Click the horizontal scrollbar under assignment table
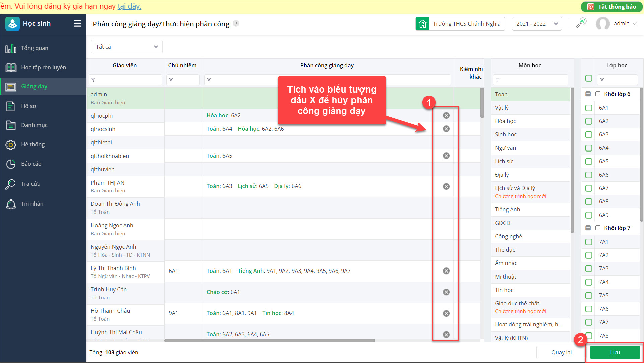The image size is (644, 363). click(269, 341)
